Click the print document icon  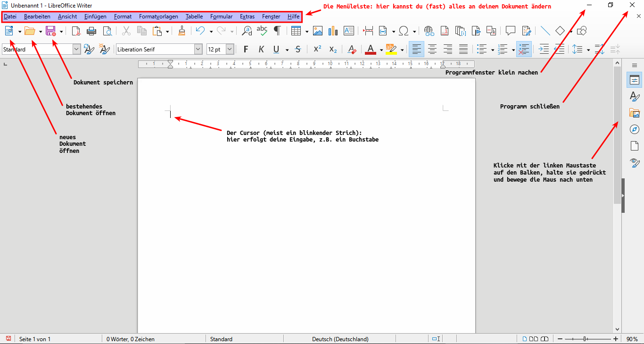(91, 31)
